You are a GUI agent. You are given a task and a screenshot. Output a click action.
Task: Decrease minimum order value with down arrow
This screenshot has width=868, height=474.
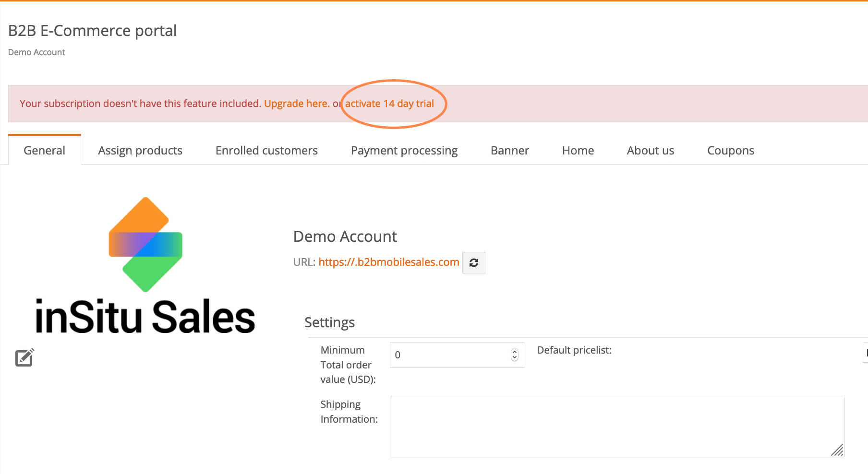point(515,358)
